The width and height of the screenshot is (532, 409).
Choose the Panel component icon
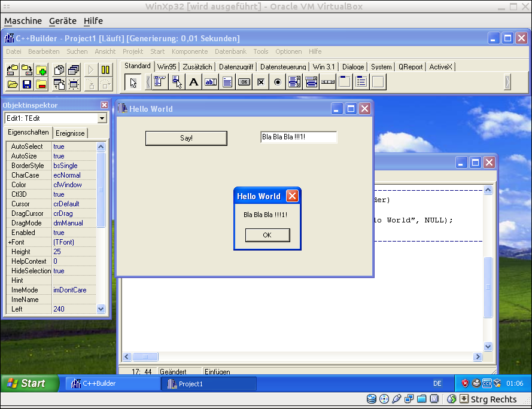(378, 82)
